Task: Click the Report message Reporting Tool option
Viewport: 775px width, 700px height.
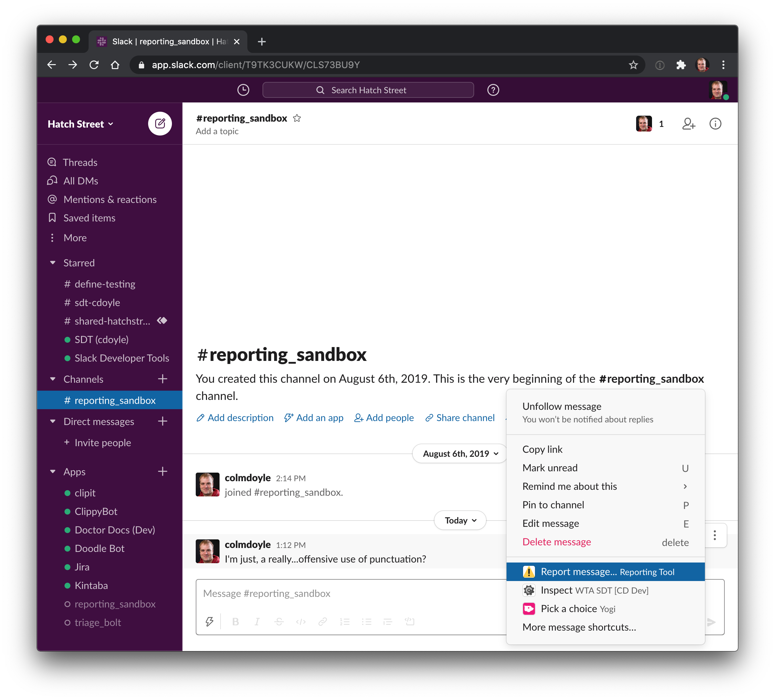Action: (606, 572)
